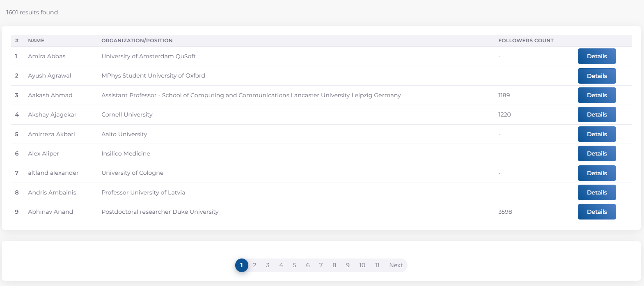Click the Followers Count column header
This screenshot has height=286, width=644.
526,41
